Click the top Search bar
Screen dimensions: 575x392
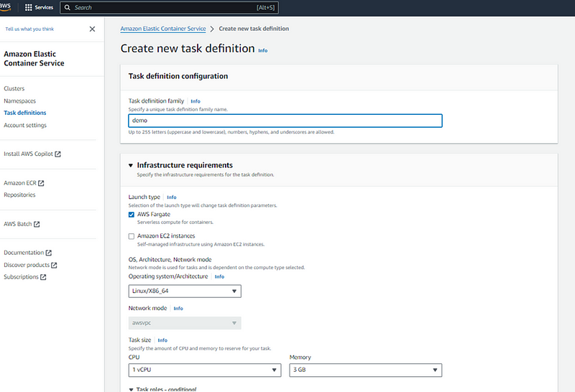click(169, 8)
